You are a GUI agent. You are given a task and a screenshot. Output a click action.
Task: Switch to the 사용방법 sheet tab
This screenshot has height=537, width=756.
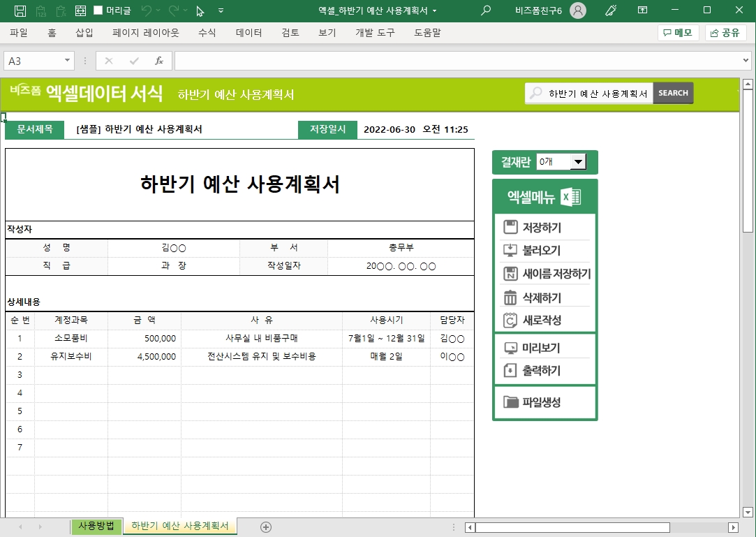pos(96,527)
